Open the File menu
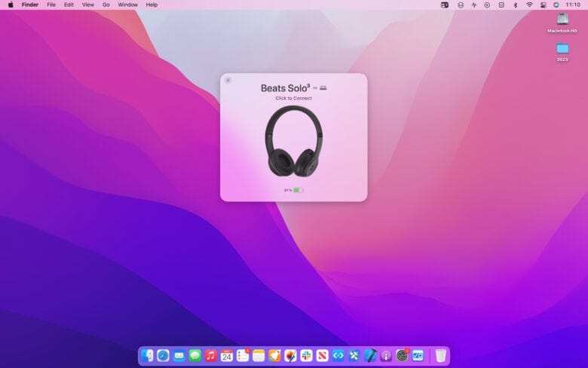 pos(51,5)
